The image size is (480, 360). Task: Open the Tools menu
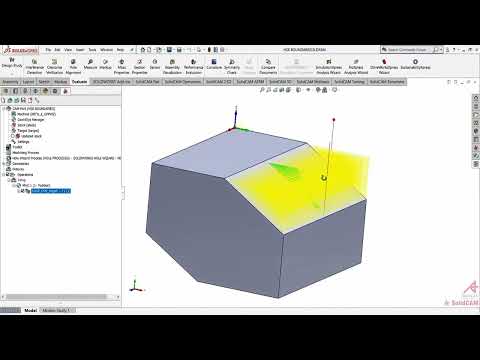coord(92,50)
